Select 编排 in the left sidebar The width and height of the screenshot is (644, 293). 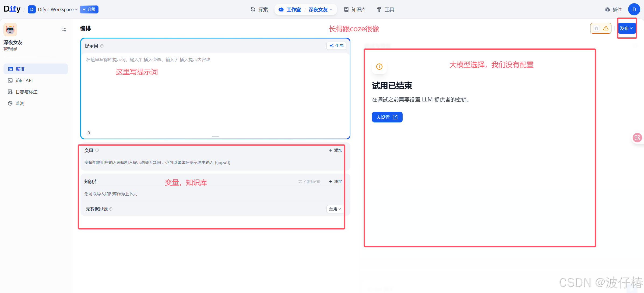(20, 69)
